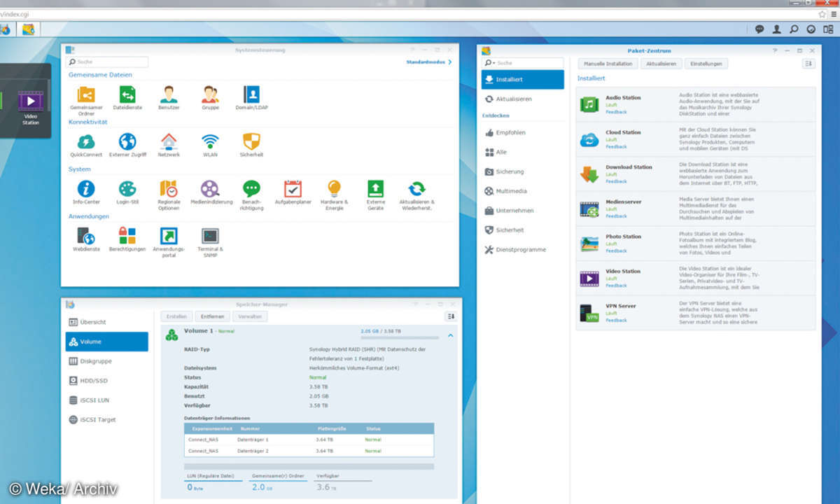This screenshot has width=840, height=504.
Task: Open Aufgabenplaner icon
Action: pyautogui.click(x=293, y=188)
